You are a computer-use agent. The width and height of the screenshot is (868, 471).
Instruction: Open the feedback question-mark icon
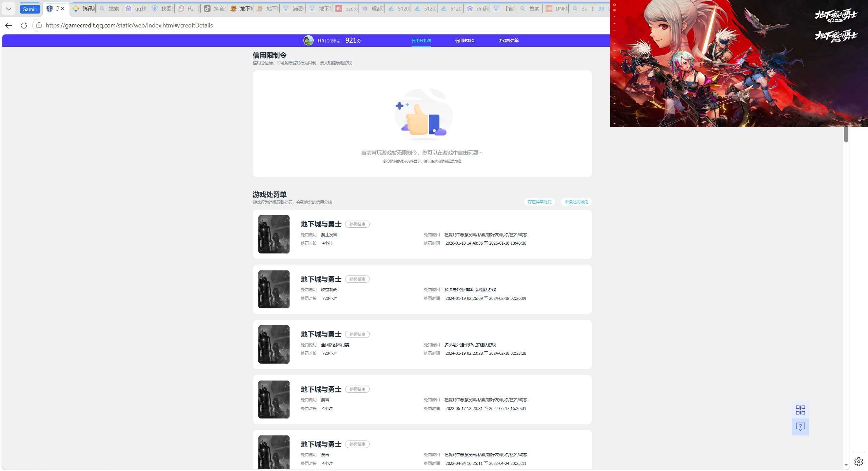(800, 427)
